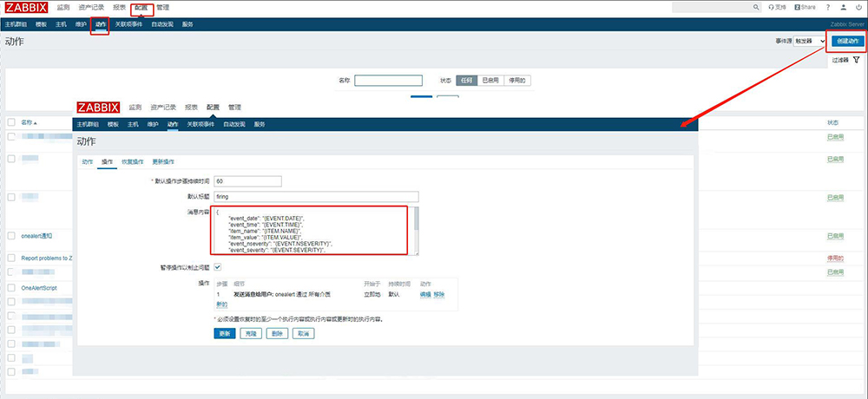Switch to the 恢复操作 tab
Image resolution: width=868 pixels, height=399 pixels.
point(132,162)
